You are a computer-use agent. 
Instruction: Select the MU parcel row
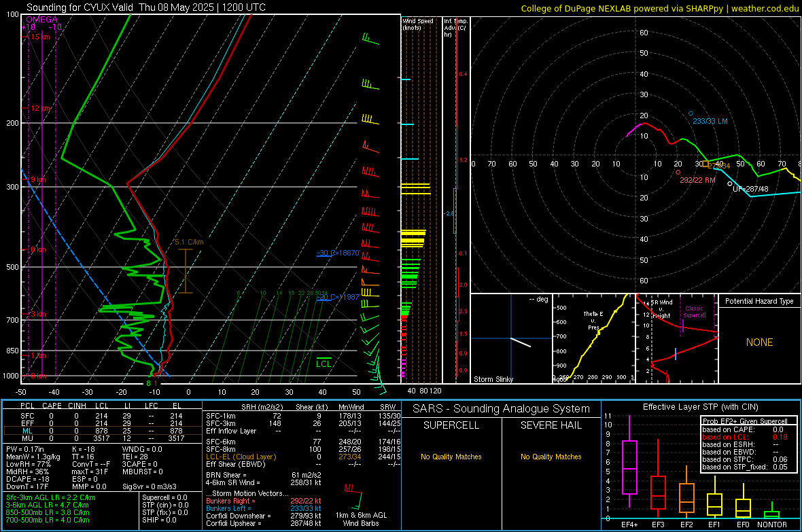101,438
